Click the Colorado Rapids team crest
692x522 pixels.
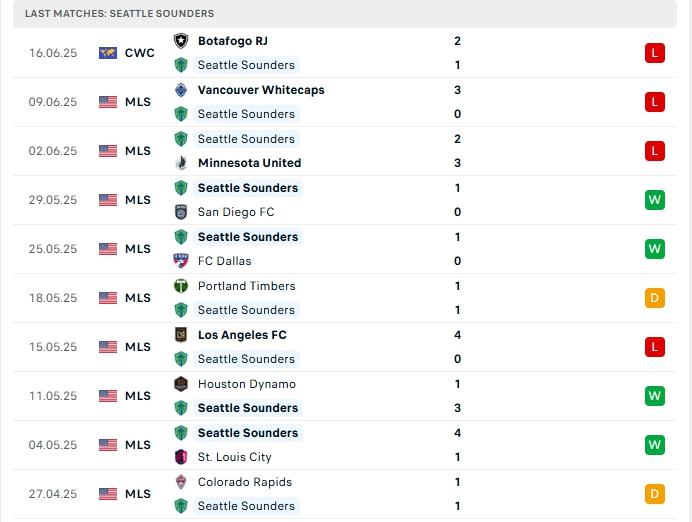click(181, 482)
